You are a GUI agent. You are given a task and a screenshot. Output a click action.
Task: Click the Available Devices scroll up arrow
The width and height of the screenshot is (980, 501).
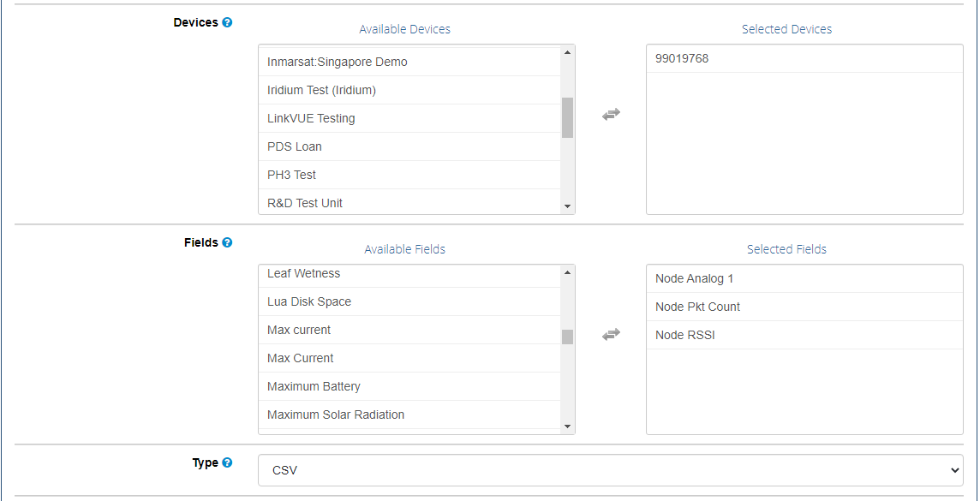[567, 52]
